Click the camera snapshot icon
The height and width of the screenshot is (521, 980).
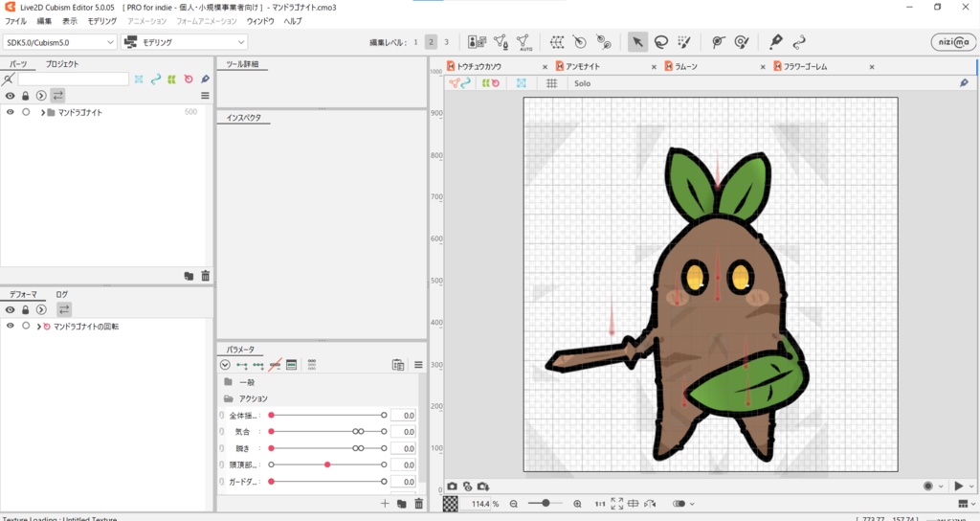(x=452, y=486)
